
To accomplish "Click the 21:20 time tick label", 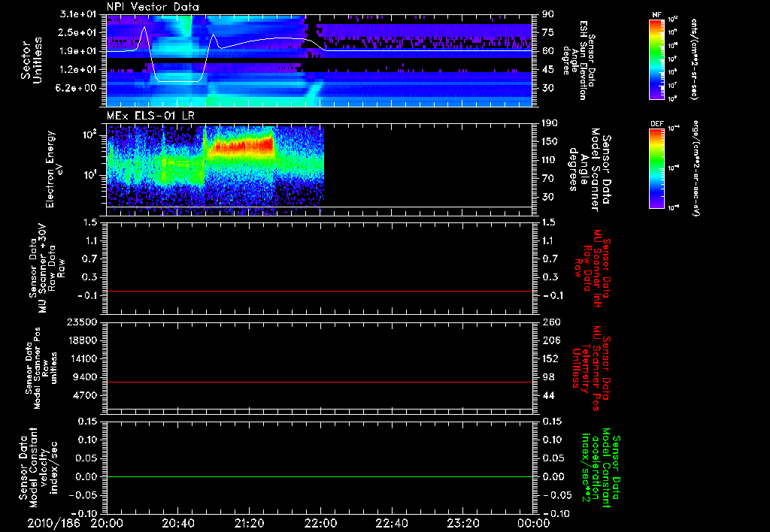I will coord(249,523).
